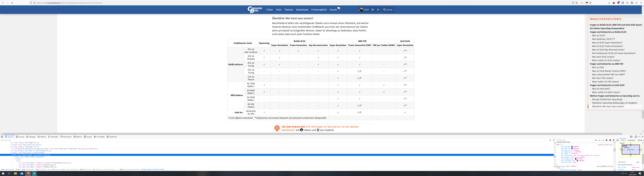Toggle :hov pseudo-class panel
The width and height of the screenshot is (644, 176).
coord(596,140)
